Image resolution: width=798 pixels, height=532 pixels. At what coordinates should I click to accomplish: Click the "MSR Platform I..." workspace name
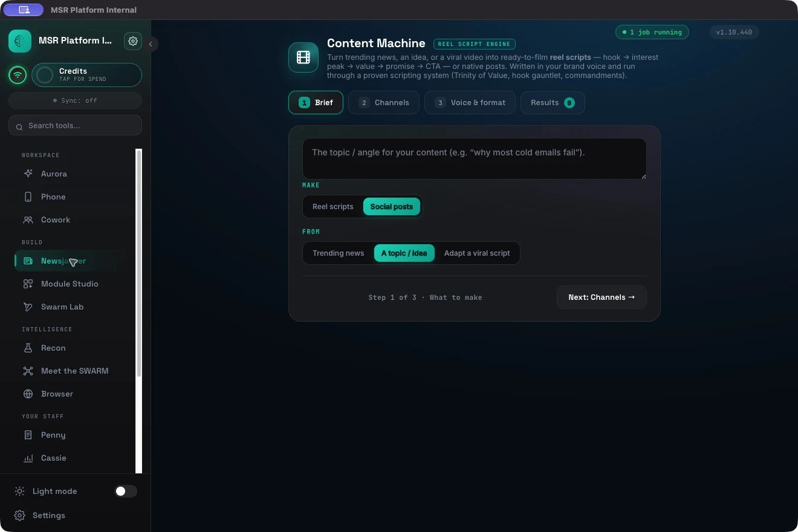[x=76, y=41]
